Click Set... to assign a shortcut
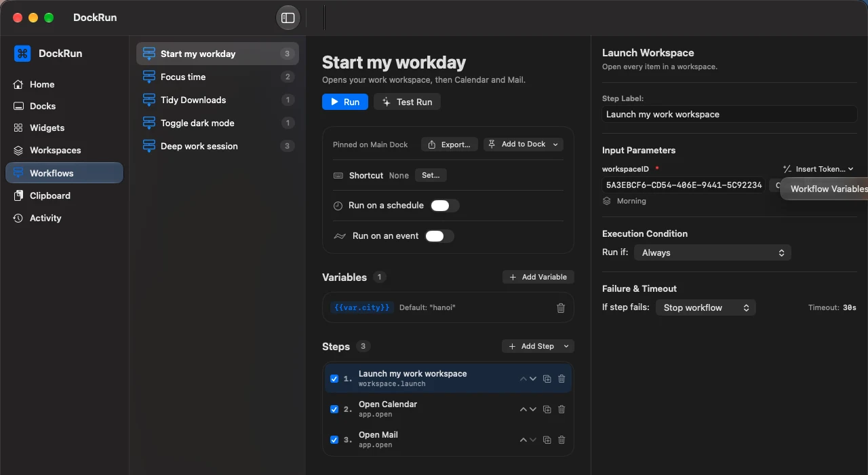 pyautogui.click(x=431, y=175)
